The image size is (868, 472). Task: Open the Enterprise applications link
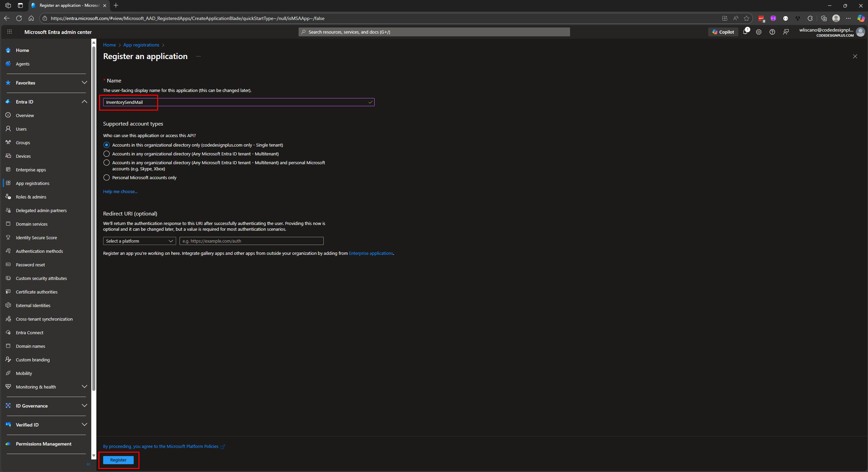[x=371, y=253]
